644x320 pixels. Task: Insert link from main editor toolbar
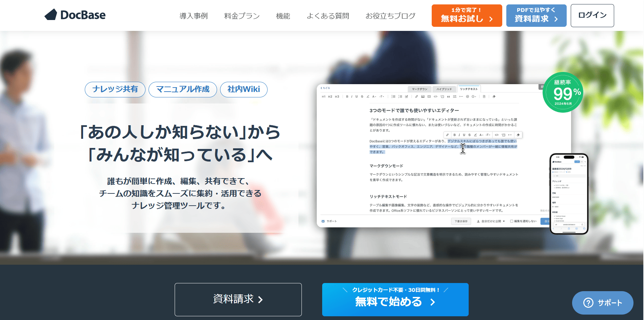[x=416, y=97]
